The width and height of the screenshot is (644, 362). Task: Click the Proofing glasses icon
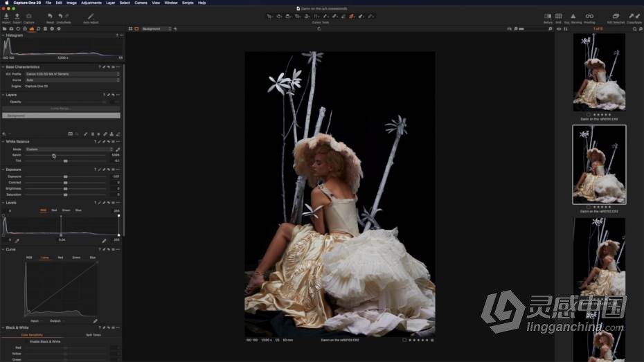(589, 17)
